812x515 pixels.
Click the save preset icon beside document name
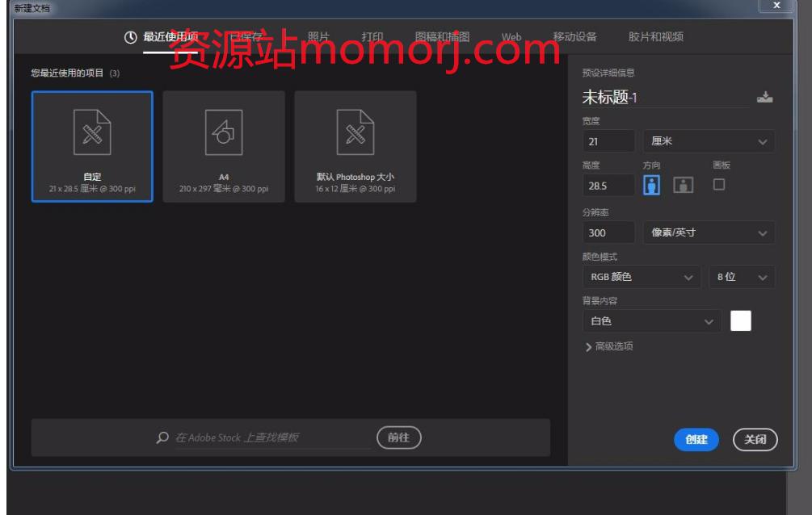click(764, 98)
